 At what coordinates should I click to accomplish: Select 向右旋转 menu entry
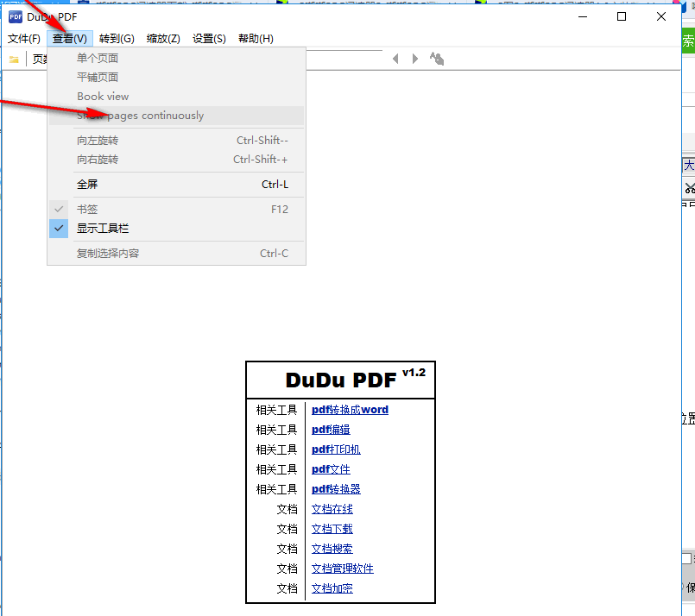point(176,160)
